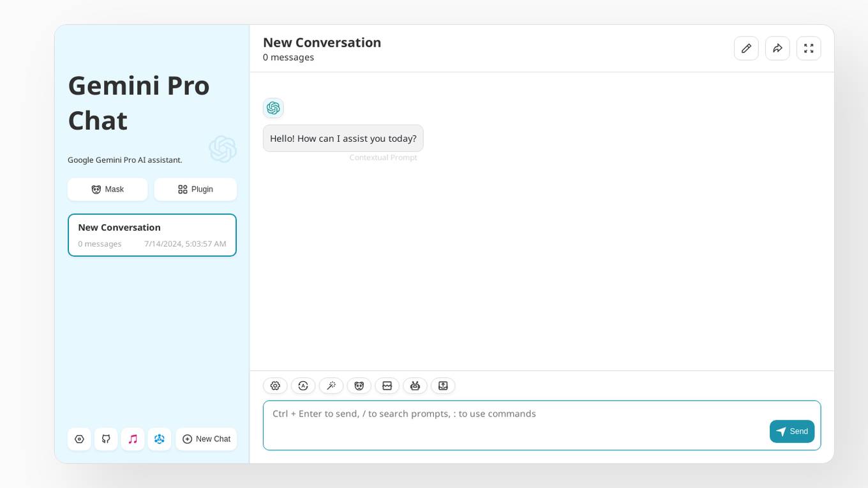Click the New Conversation header title
This screenshot has height=488, width=868.
click(322, 43)
